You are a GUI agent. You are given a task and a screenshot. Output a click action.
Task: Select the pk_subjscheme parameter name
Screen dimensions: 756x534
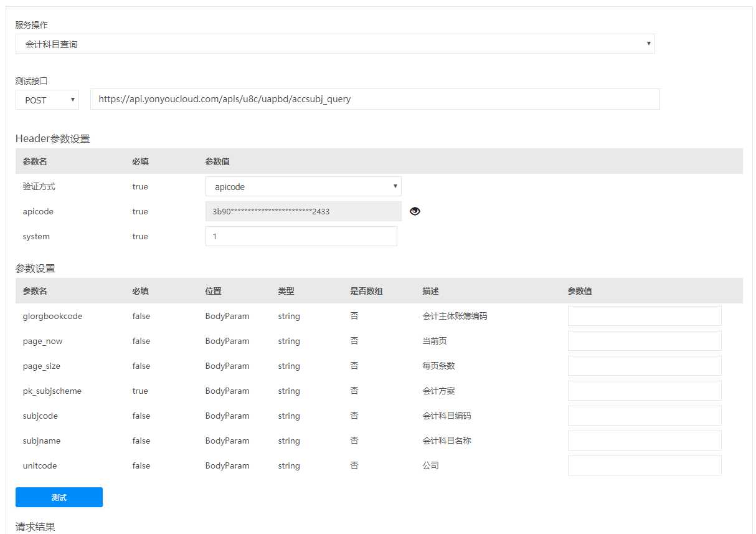(x=52, y=391)
